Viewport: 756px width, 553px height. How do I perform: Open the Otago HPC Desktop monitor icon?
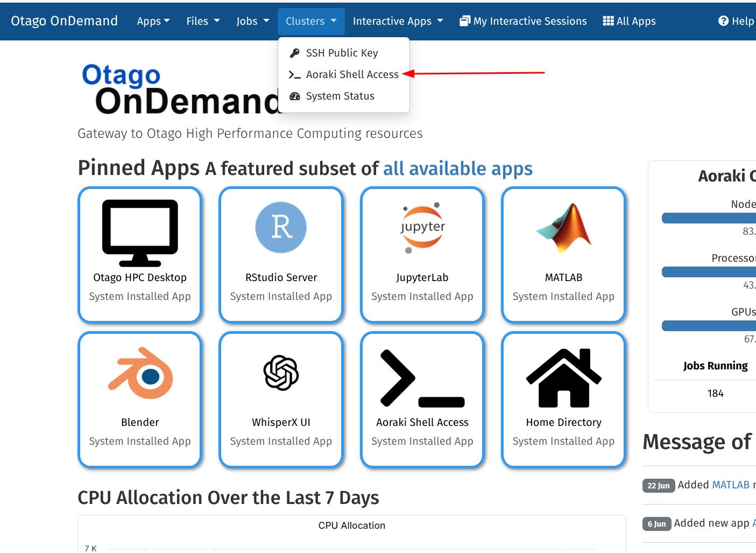click(140, 233)
